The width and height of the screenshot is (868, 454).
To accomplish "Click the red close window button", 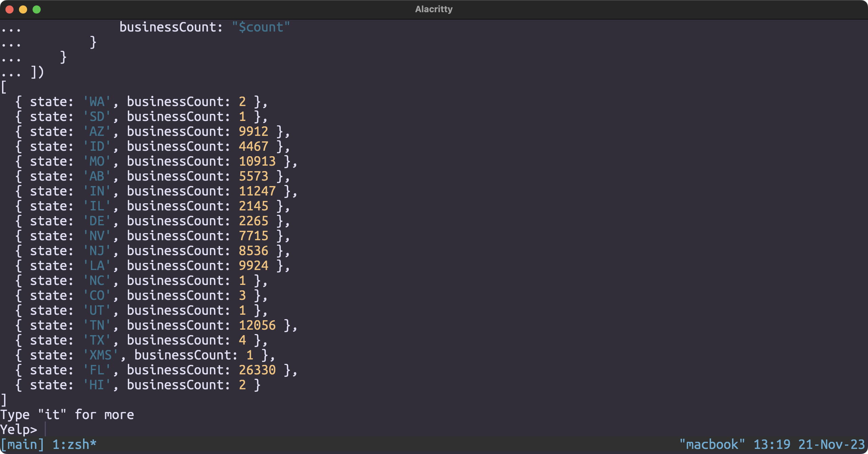I will (x=9, y=9).
